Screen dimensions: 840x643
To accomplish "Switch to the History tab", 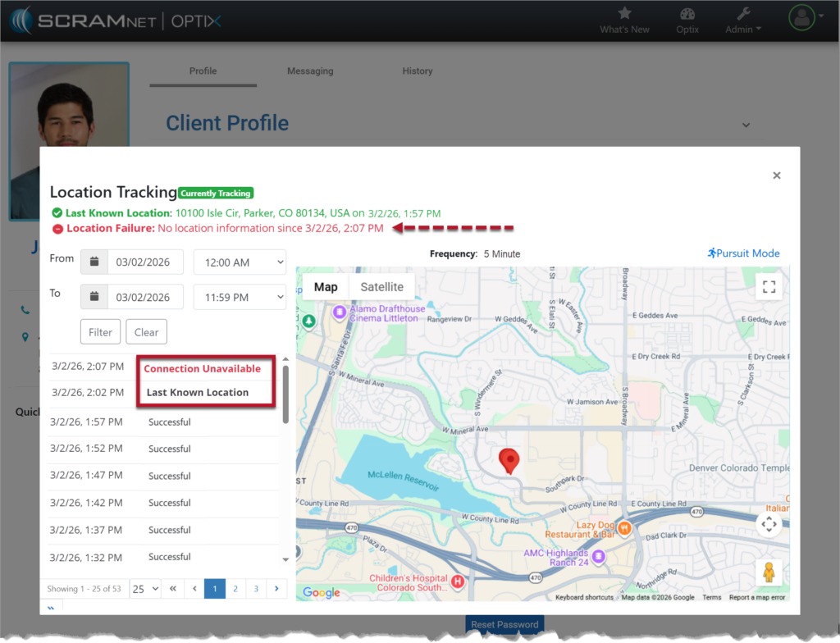I will click(x=417, y=71).
